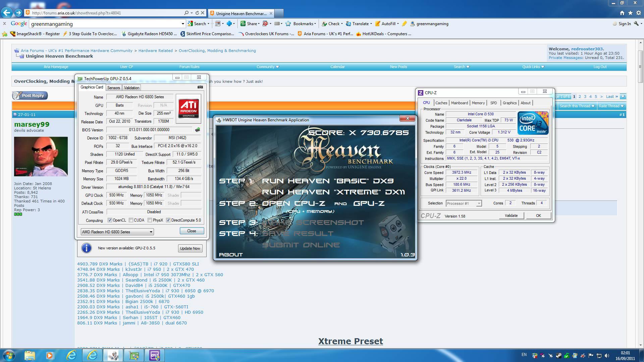Click the Close button in GPU-Z
644x362 pixels.
192,231
